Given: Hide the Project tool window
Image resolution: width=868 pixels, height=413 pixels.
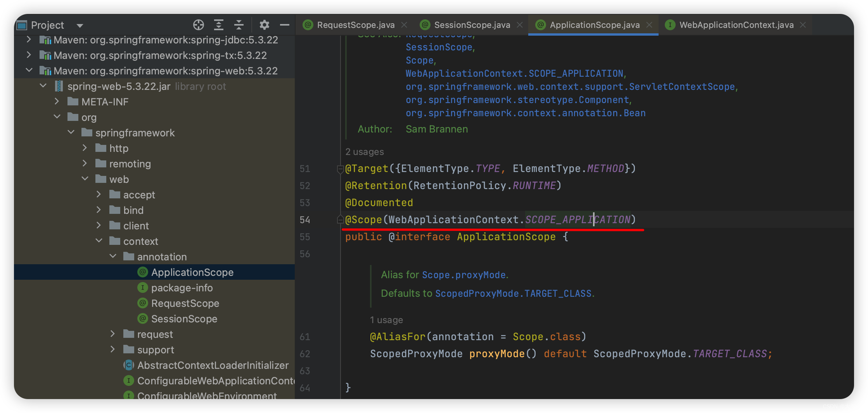Looking at the screenshot, I should point(285,25).
